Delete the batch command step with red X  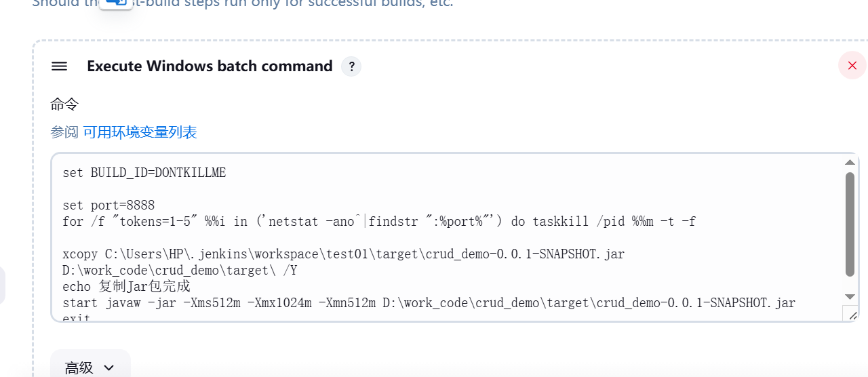tap(852, 66)
